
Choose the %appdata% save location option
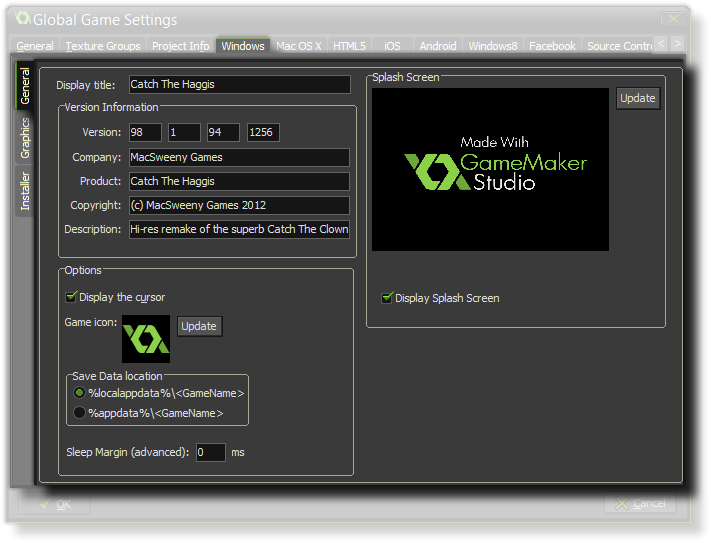(80, 412)
